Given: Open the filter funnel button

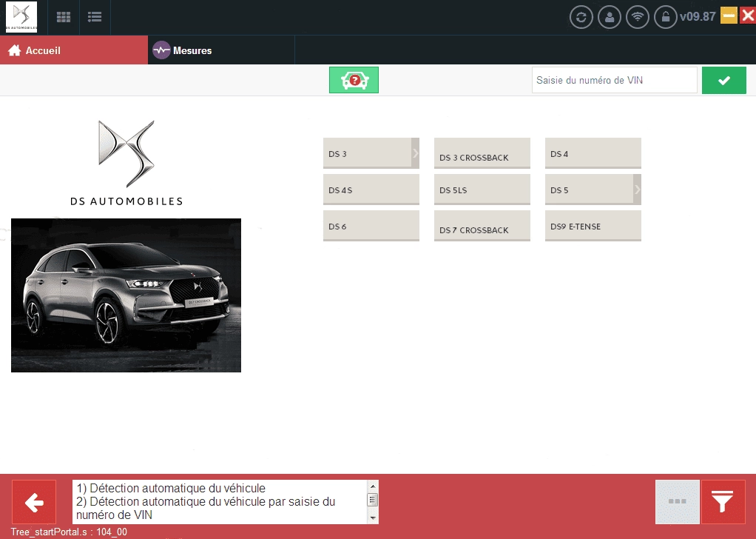Looking at the screenshot, I should coord(723,502).
